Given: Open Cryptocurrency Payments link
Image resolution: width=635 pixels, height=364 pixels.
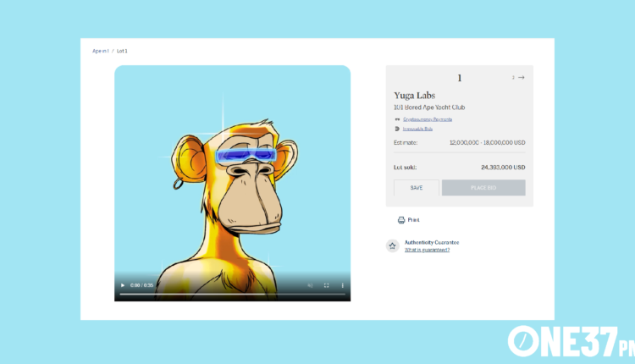Looking at the screenshot, I should pyautogui.click(x=427, y=119).
